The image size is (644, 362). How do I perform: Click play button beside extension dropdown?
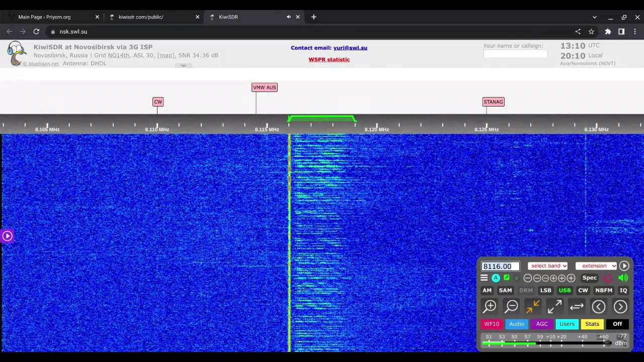click(x=624, y=265)
